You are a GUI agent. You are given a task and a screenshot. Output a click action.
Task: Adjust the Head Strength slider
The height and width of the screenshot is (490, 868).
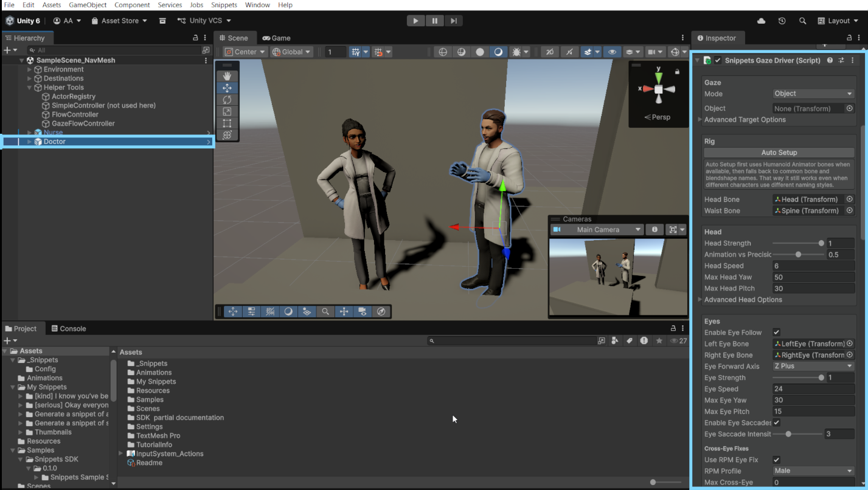[x=798, y=243]
